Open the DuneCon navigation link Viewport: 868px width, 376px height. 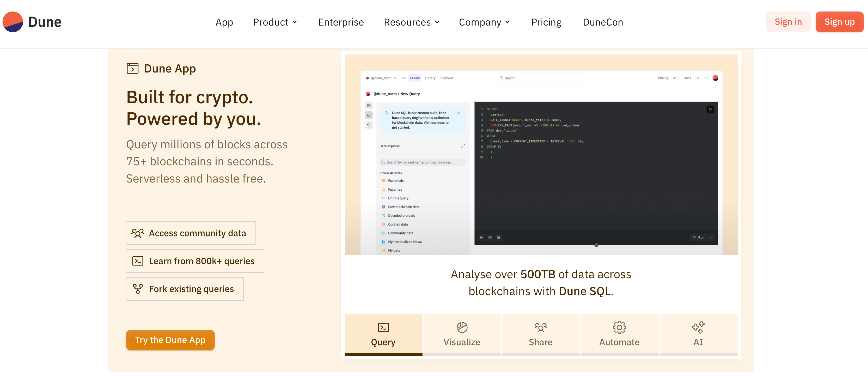[x=603, y=22]
